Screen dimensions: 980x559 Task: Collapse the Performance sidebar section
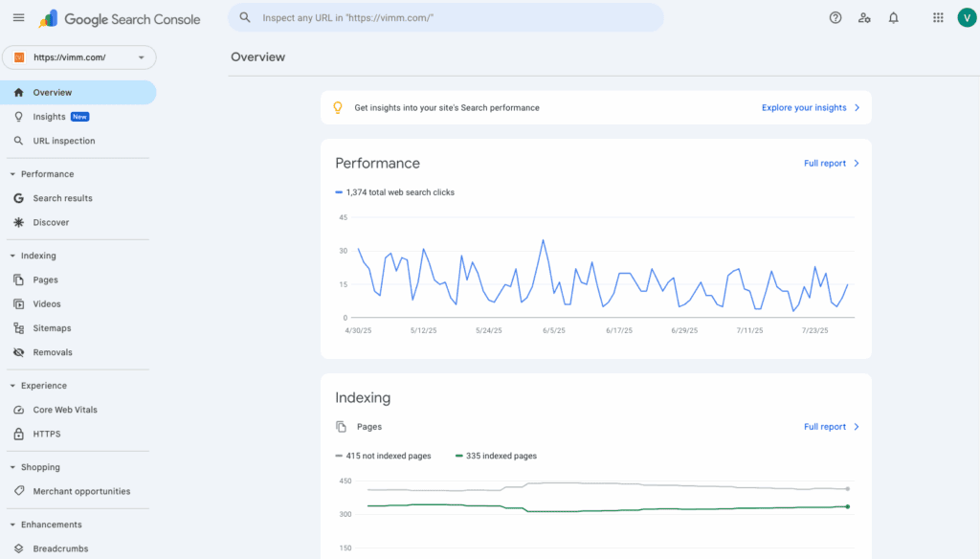point(12,174)
